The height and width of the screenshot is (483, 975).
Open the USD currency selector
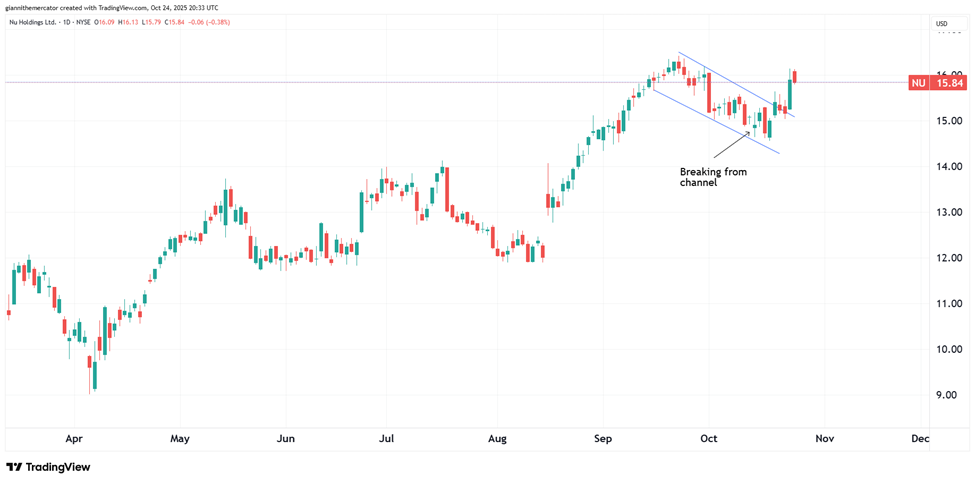(941, 23)
